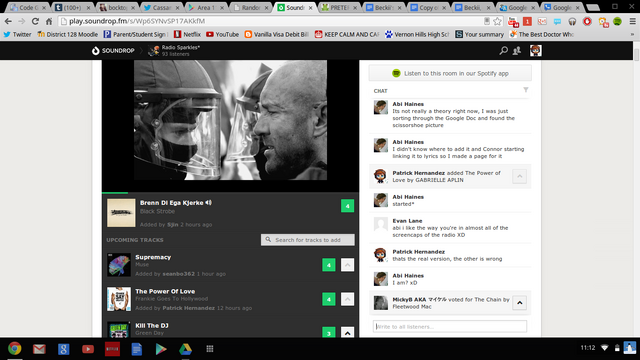The width and height of the screenshot is (640, 360).
Task: Open YouTube from the taskbar
Action: 88,349
